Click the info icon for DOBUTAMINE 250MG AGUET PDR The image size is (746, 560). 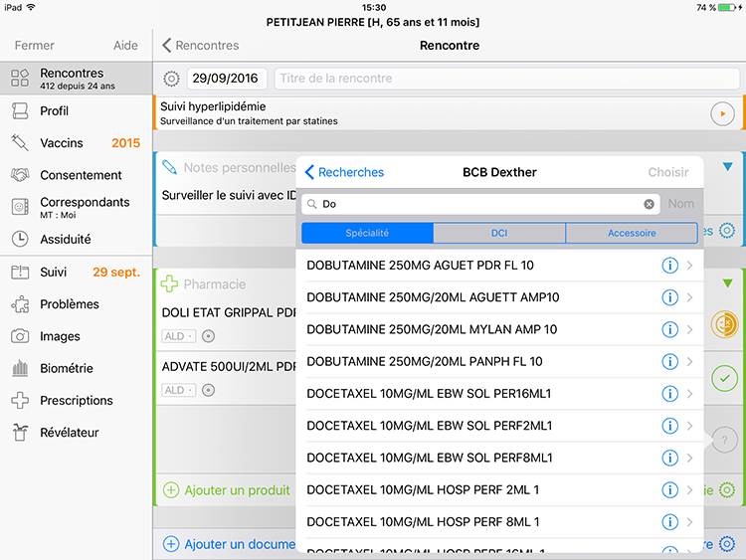tap(669, 266)
